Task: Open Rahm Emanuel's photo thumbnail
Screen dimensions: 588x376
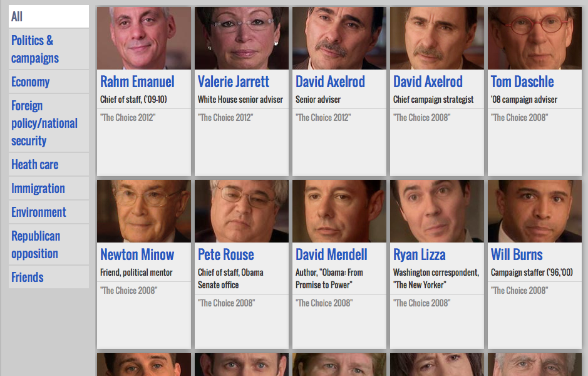Action: click(144, 38)
